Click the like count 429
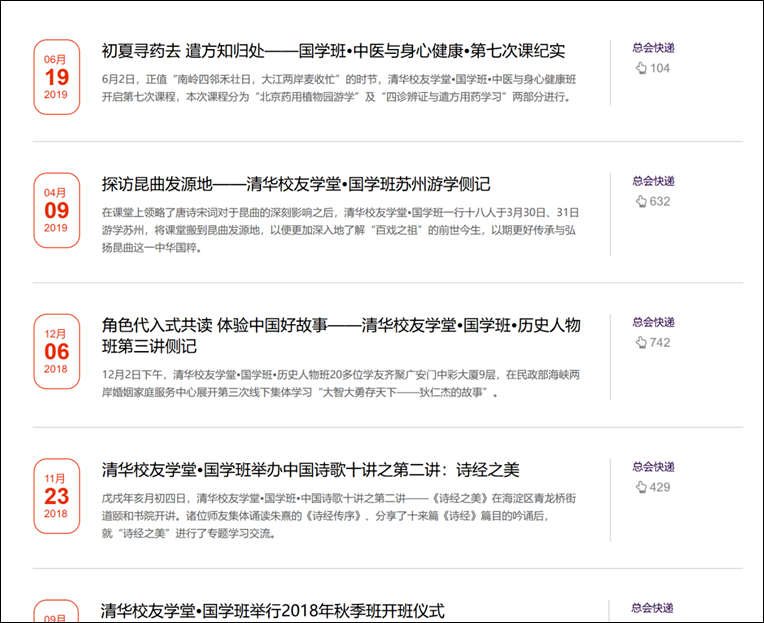Viewport: 764px width, 623px height. pos(660,487)
